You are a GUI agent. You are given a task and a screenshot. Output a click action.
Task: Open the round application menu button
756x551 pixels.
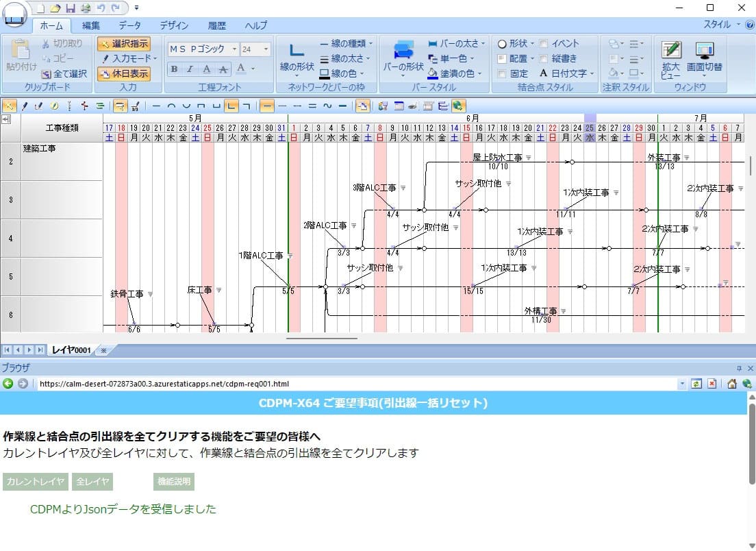[x=15, y=15]
